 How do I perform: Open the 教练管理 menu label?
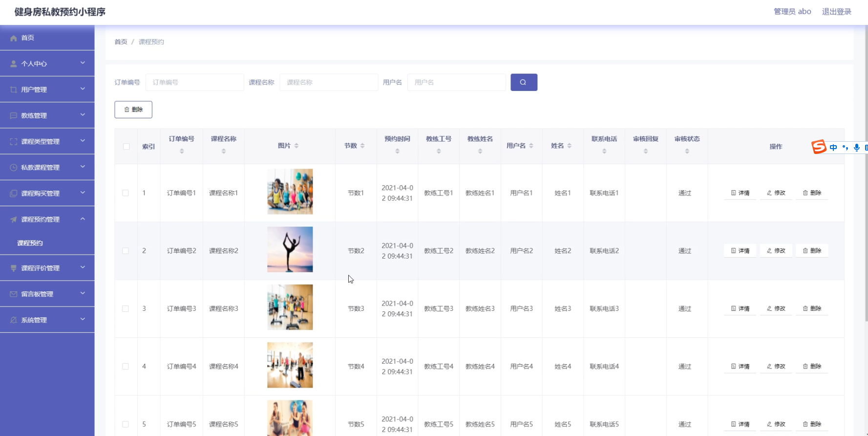click(34, 116)
